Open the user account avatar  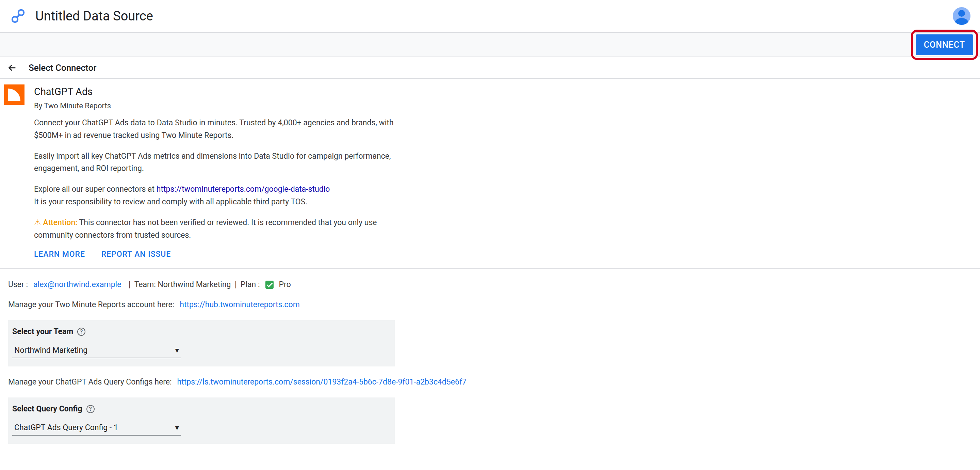[x=961, y=16]
